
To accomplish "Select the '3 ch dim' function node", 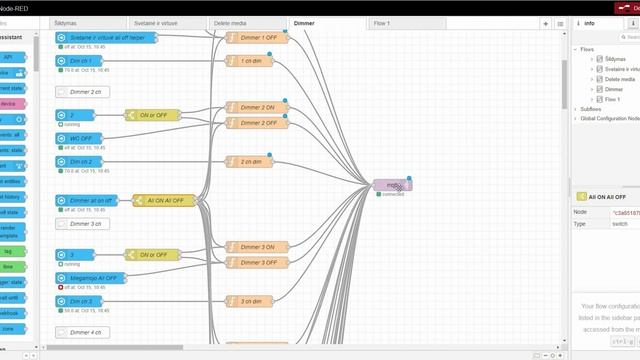I will point(249,301).
